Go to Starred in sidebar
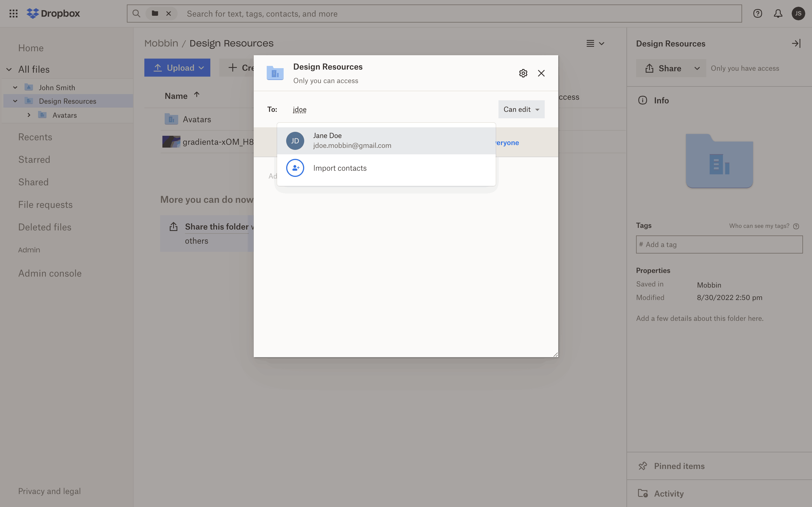812x507 pixels. point(34,160)
